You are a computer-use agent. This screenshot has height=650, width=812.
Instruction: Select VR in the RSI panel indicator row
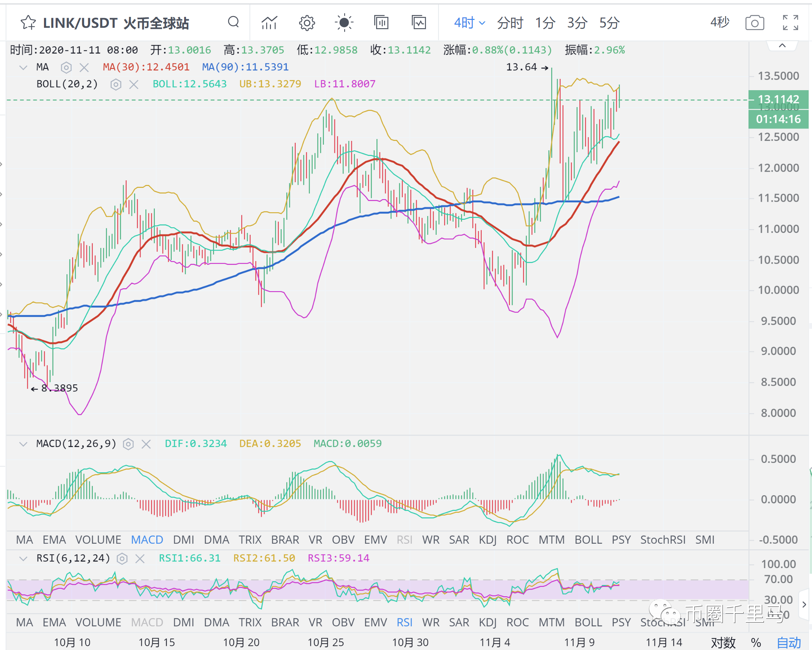pos(315,622)
